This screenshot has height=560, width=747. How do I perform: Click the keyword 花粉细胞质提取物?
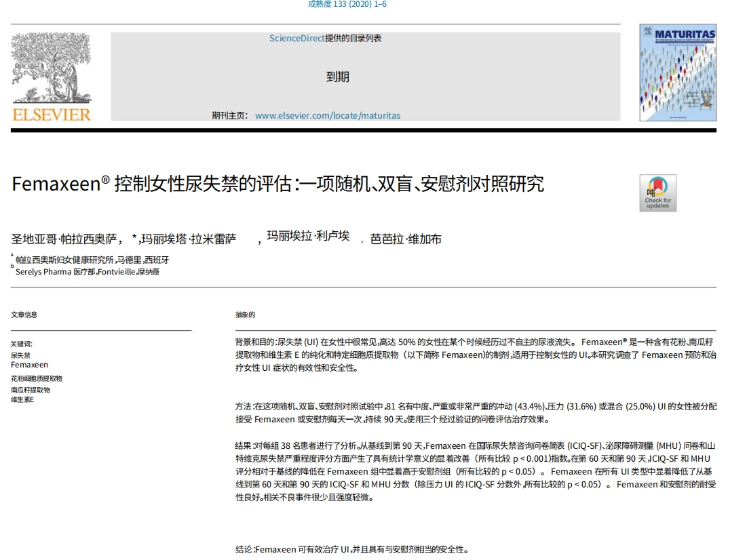[37, 378]
